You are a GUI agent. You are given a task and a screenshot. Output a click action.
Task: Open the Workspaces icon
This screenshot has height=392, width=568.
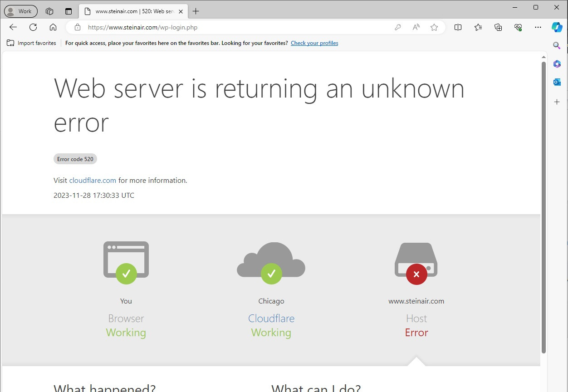pos(49,11)
